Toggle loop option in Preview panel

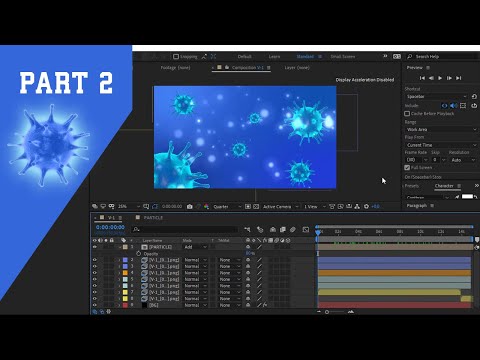click(474, 106)
